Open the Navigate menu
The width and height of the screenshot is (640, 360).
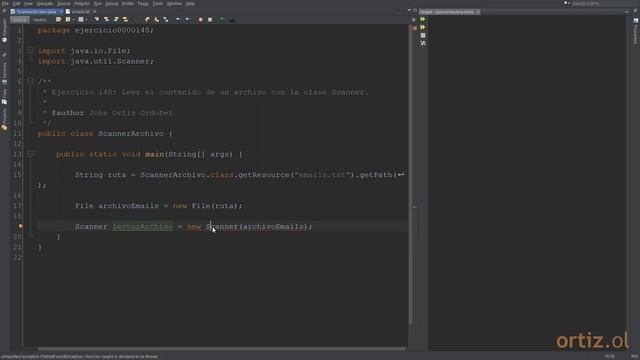point(45,4)
